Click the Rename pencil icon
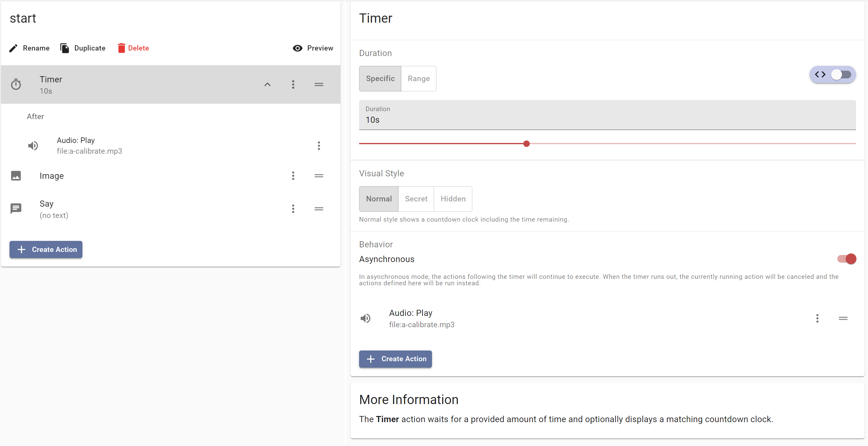Screen dimensions: 868x446 (x=13, y=48)
